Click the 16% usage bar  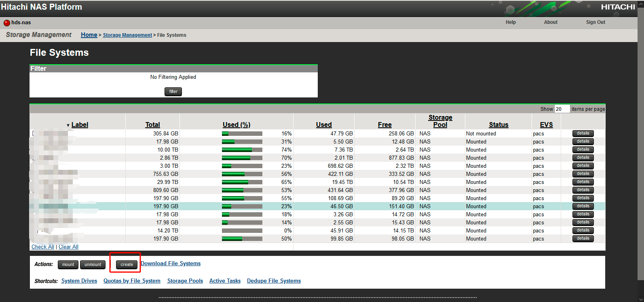242,133
